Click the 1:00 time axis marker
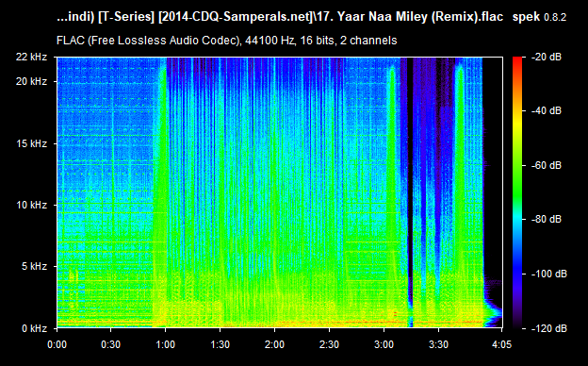 [166, 344]
